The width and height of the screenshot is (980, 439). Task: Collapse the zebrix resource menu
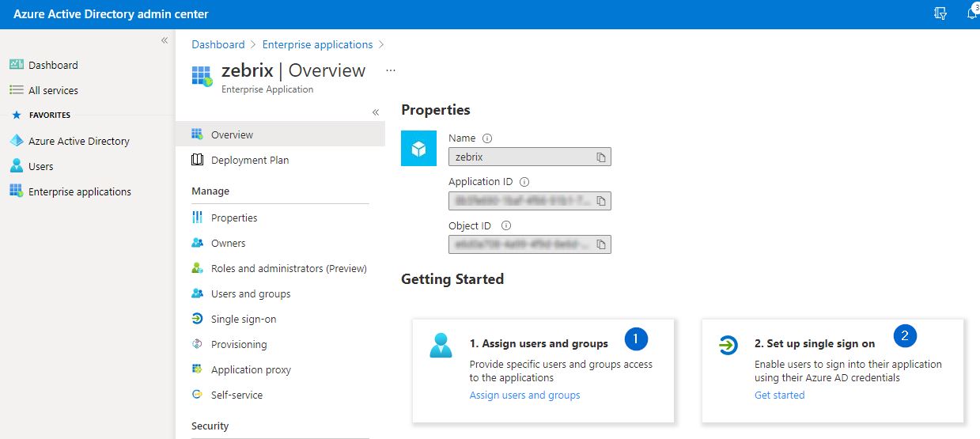(376, 112)
